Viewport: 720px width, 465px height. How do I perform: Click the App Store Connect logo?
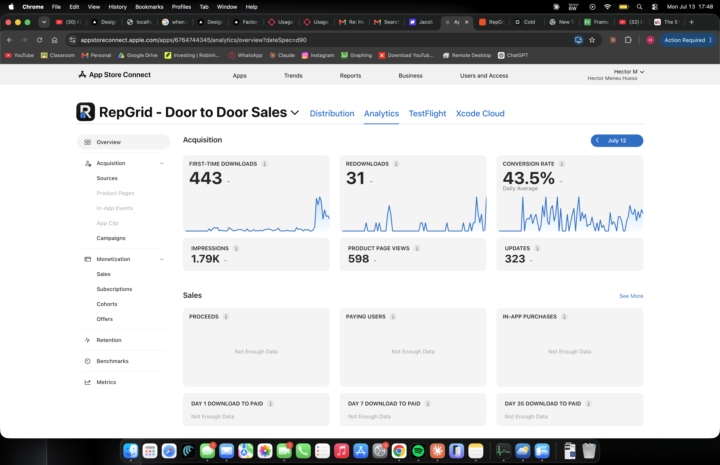114,74
